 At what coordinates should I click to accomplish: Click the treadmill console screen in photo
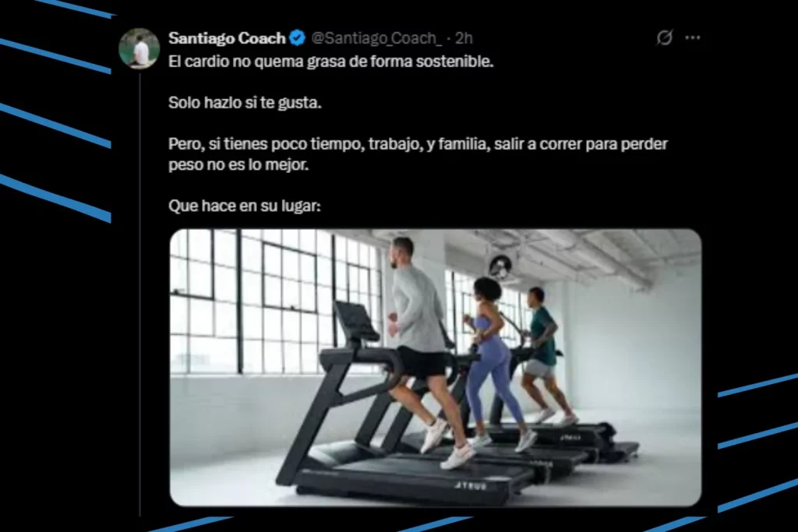[x=355, y=320]
